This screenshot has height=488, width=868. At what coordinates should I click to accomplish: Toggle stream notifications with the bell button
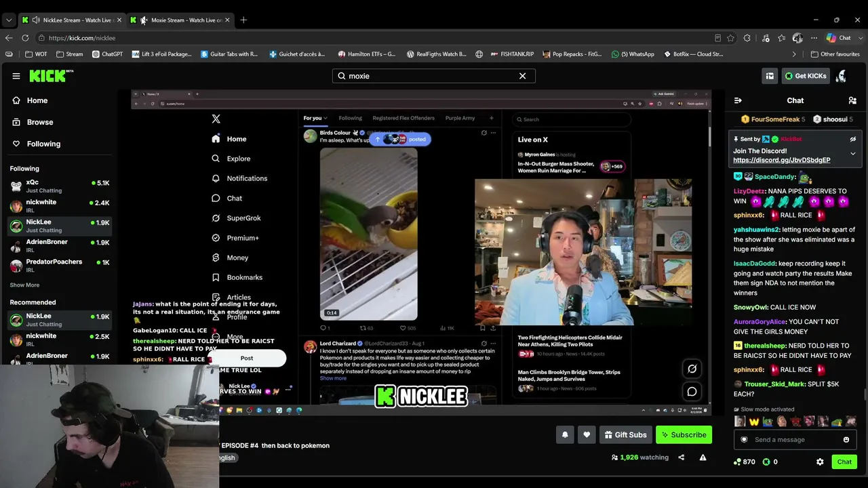pyautogui.click(x=565, y=435)
